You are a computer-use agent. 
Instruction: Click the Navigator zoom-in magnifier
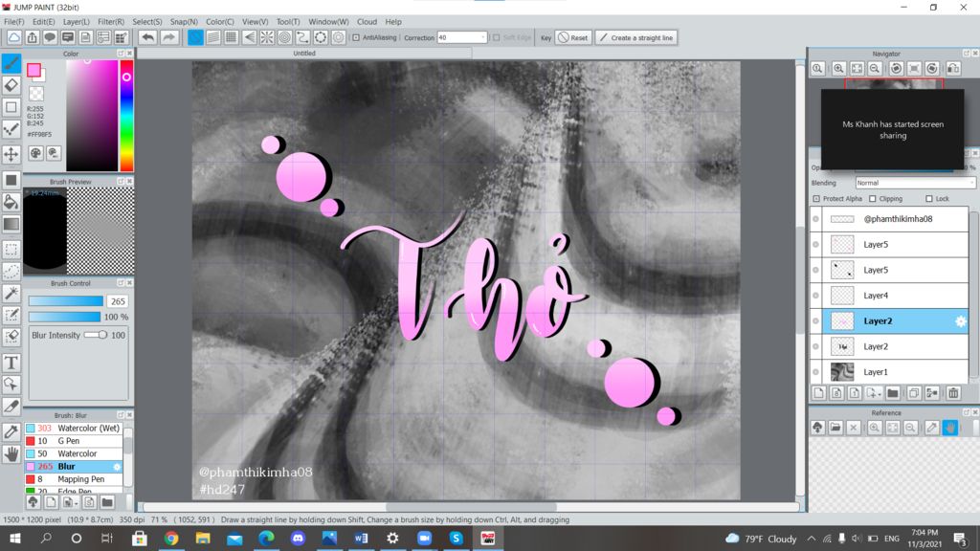point(838,68)
